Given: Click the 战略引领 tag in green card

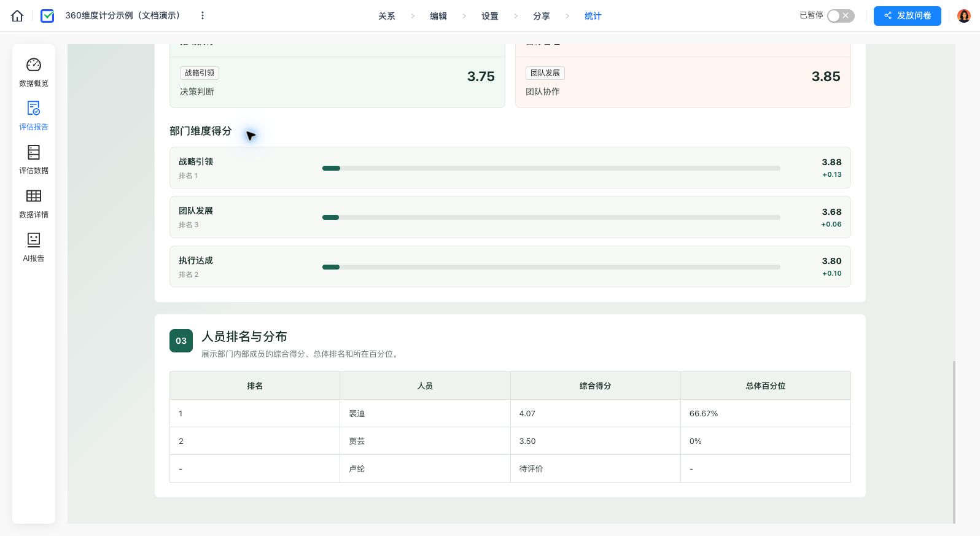Looking at the screenshot, I should coord(200,73).
